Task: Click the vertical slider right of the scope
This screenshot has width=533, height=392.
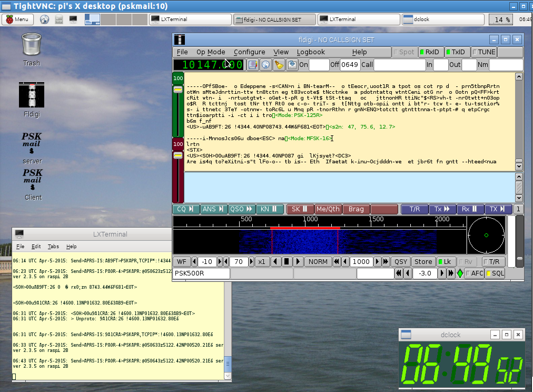Action: [519, 258]
